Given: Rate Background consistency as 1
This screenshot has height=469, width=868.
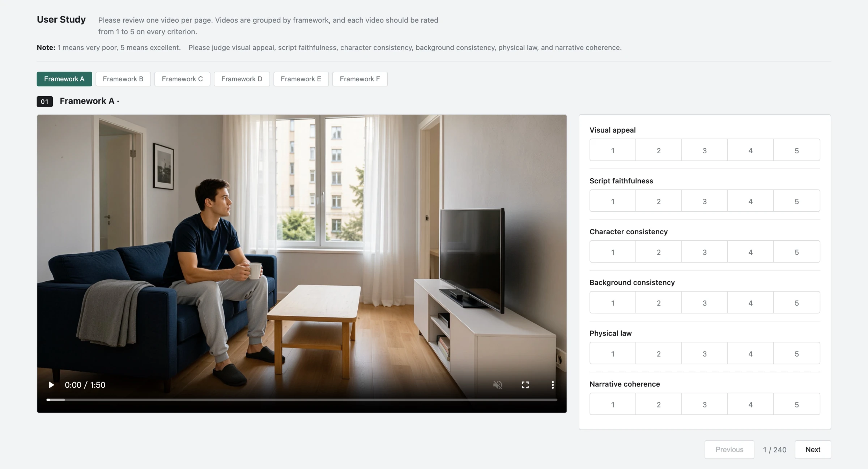Looking at the screenshot, I should click(x=613, y=302).
